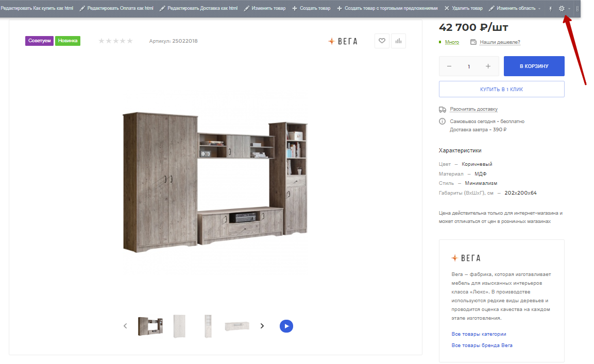Image resolution: width=594 pixels, height=364 pixels.
Task: Expand dropdown arrow next to Изменить область
Action: 539,8
